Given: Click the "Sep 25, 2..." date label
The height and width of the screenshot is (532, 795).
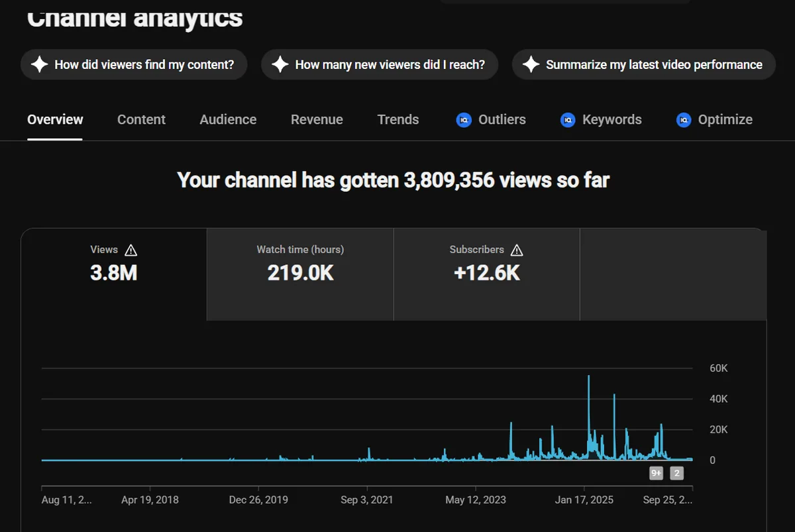Looking at the screenshot, I should coord(667,500).
